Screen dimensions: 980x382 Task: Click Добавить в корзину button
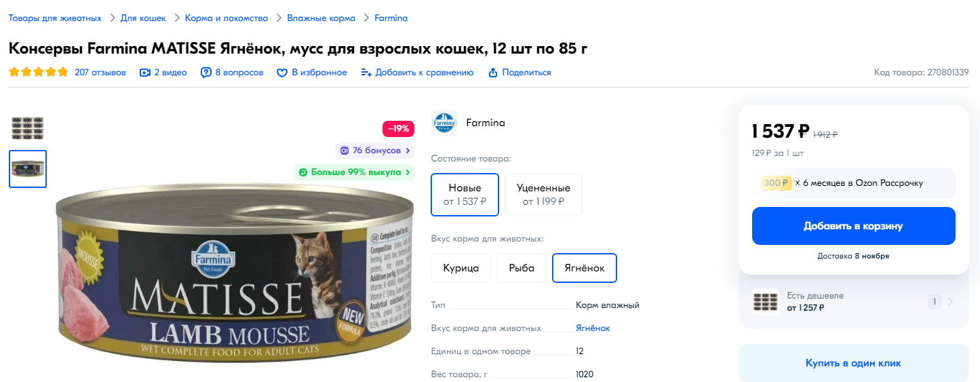click(x=853, y=226)
